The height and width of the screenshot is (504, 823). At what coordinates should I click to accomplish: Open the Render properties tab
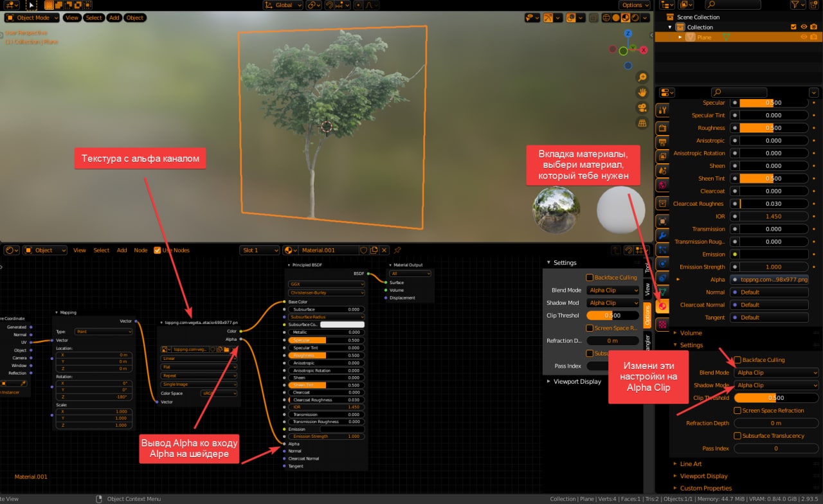(662, 128)
